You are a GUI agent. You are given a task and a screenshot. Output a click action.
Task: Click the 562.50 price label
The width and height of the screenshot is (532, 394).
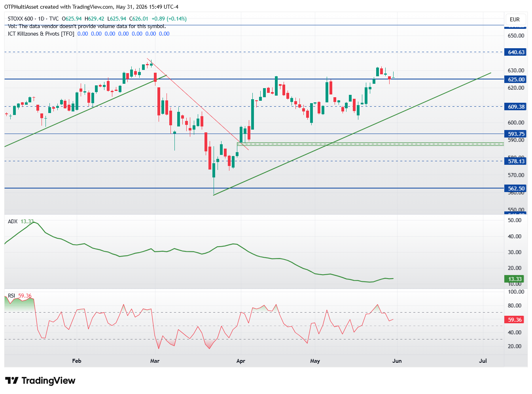pos(516,189)
